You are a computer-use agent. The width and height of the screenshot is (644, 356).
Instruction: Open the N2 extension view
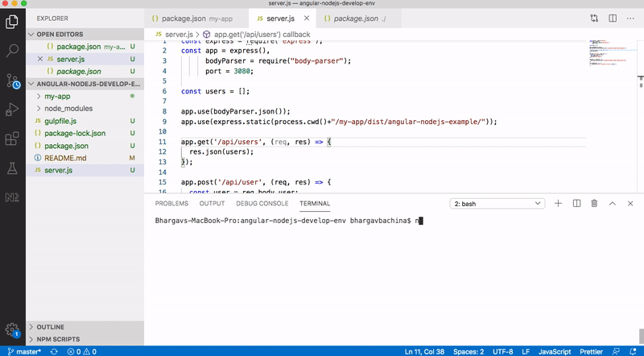12,197
